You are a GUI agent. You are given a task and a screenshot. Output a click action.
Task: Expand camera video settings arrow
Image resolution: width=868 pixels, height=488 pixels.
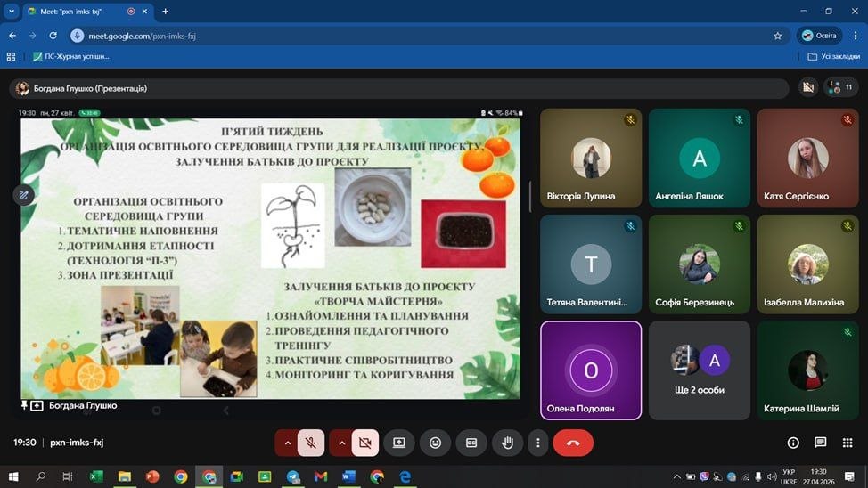(x=340, y=443)
